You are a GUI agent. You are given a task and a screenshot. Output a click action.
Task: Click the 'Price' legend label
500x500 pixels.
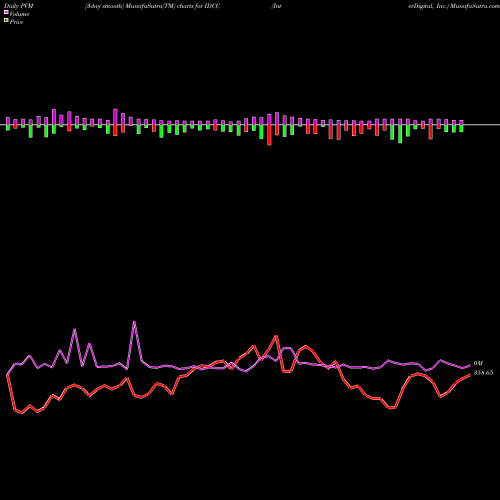[17, 22]
